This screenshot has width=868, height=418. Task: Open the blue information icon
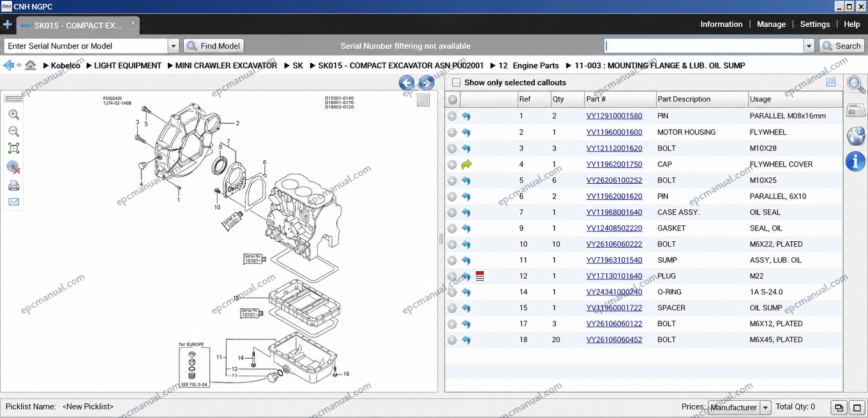[856, 161]
